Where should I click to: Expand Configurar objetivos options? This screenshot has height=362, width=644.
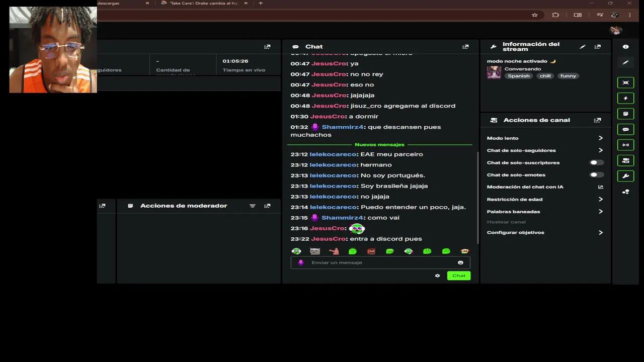[600, 233]
